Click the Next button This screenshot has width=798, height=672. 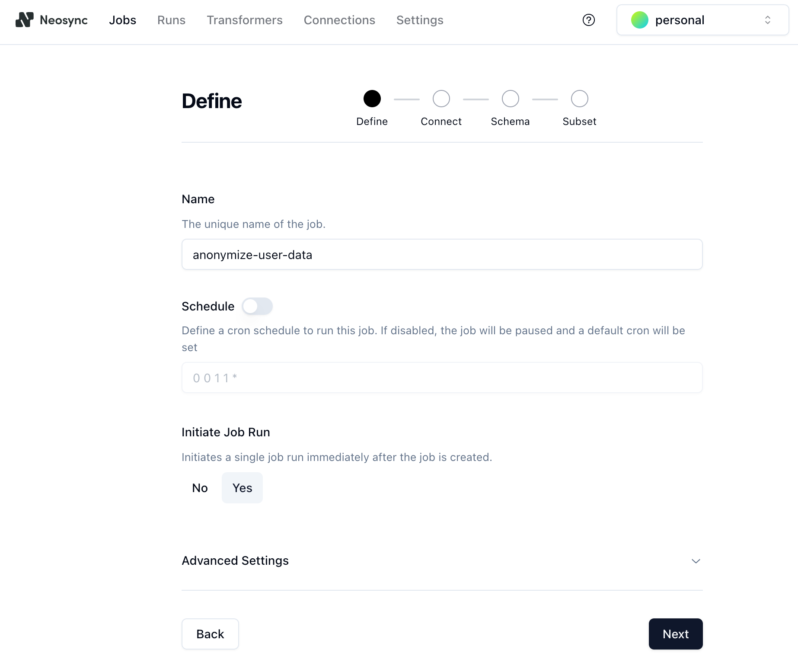(x=675, y=634)
